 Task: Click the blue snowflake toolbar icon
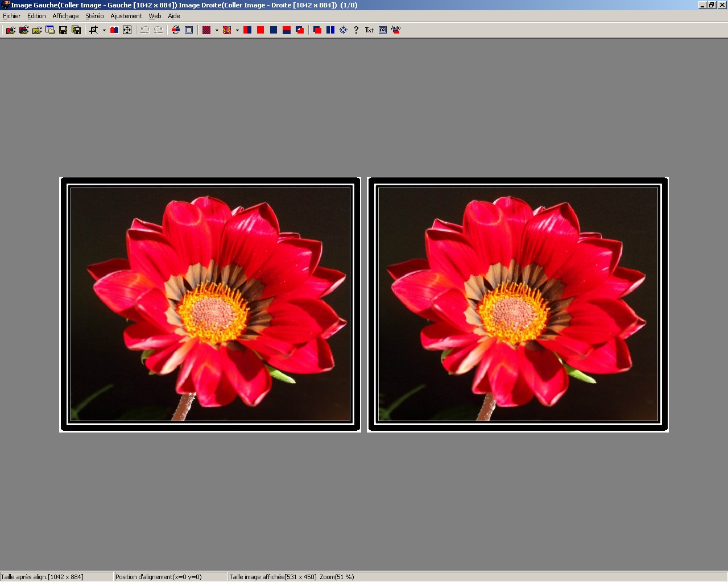coord(344,30)
